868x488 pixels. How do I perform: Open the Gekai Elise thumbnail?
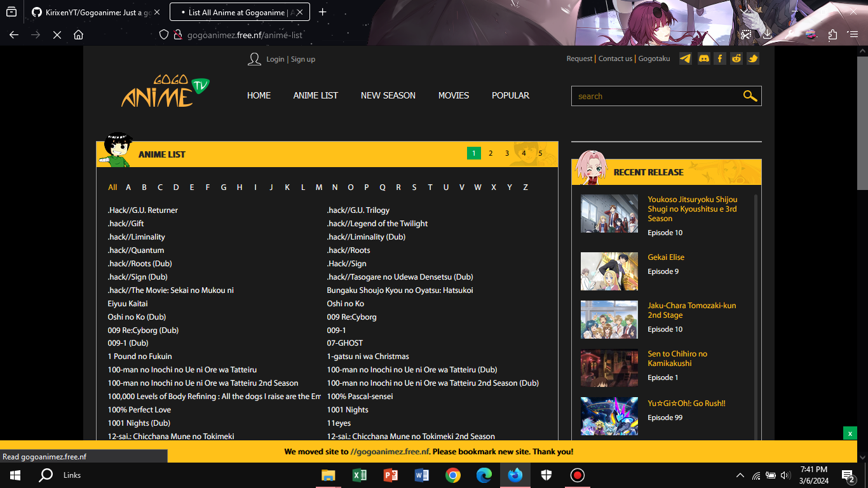pos(609,271)
